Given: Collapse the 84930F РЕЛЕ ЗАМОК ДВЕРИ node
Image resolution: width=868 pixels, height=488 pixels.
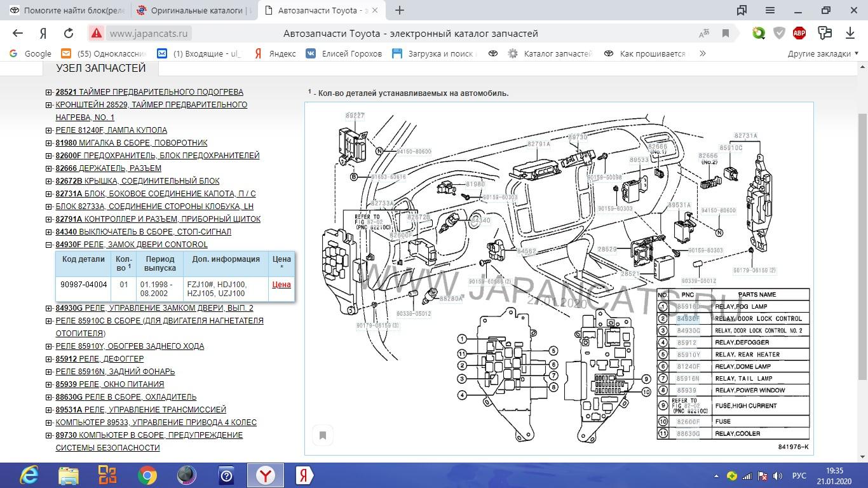Looking at the screenshot, I should [48, 245].
